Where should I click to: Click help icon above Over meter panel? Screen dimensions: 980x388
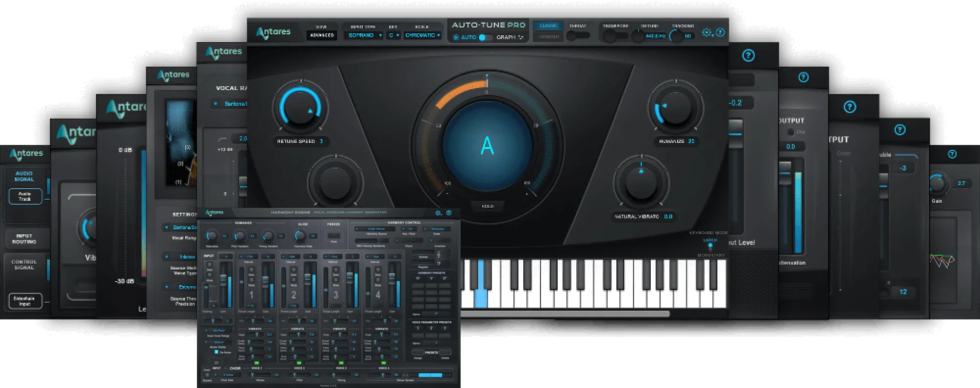pyautogui.click(x=850, y=107)
